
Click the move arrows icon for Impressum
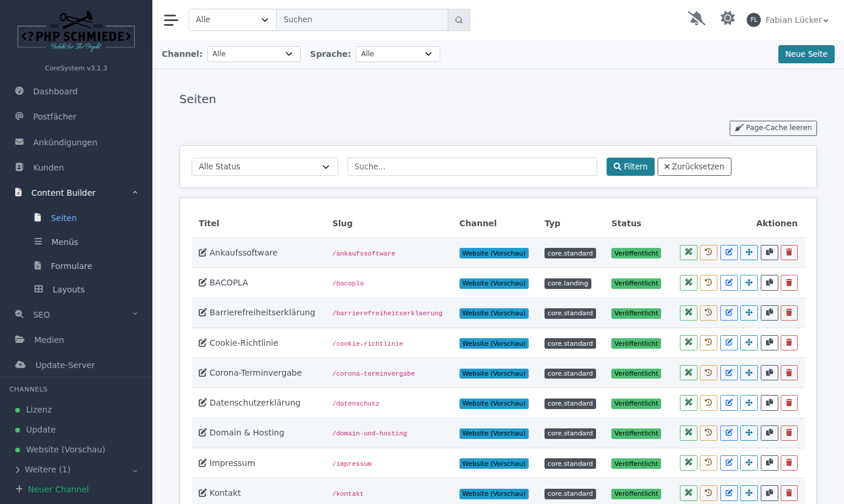(x=749, y=463)
